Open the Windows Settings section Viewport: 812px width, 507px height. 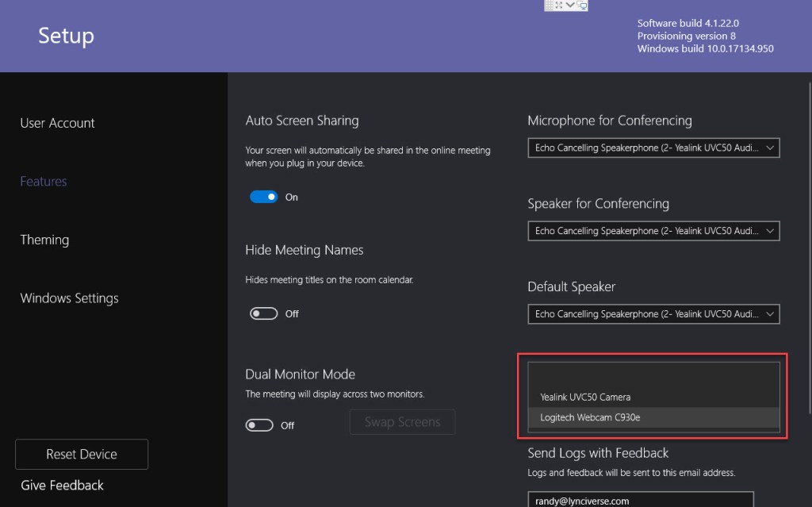click(x=69, y=298)
